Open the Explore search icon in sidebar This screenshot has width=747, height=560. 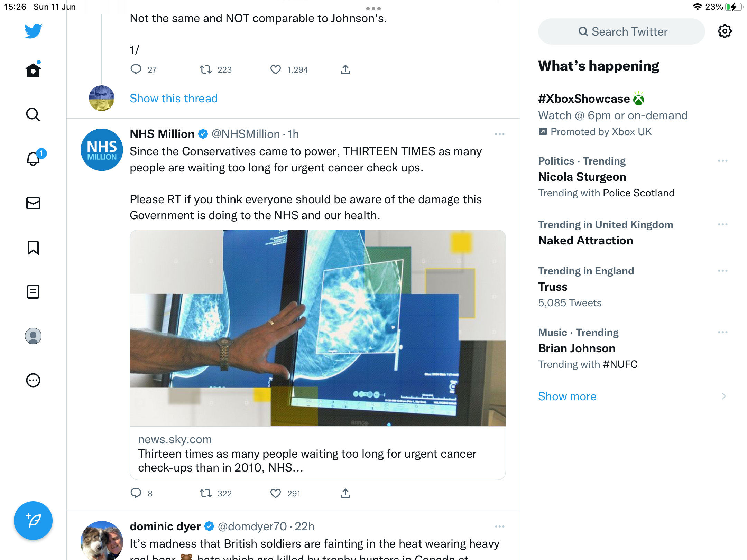(33, 114)
